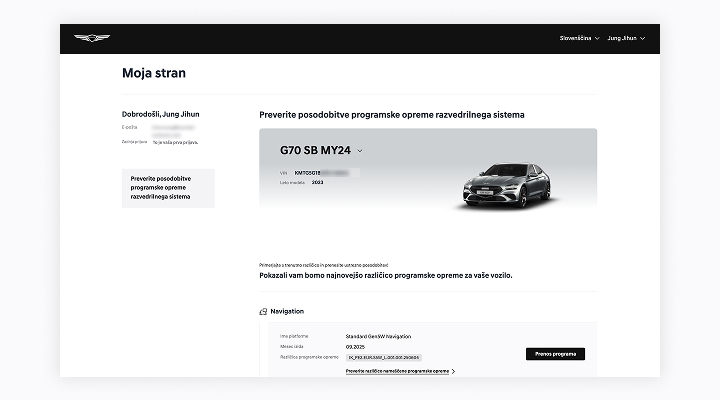Click the Moja stran page heading
Screen dimensions: 720x400
(x=153, y=73)
